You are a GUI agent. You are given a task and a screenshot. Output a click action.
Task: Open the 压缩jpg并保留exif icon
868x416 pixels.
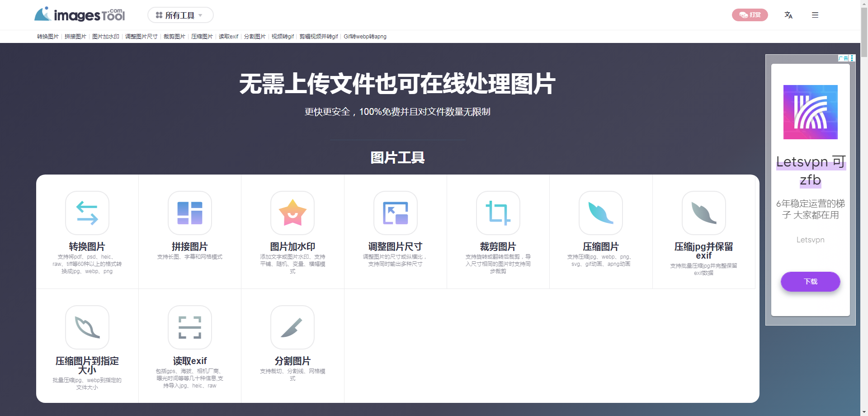click(704, 213)
